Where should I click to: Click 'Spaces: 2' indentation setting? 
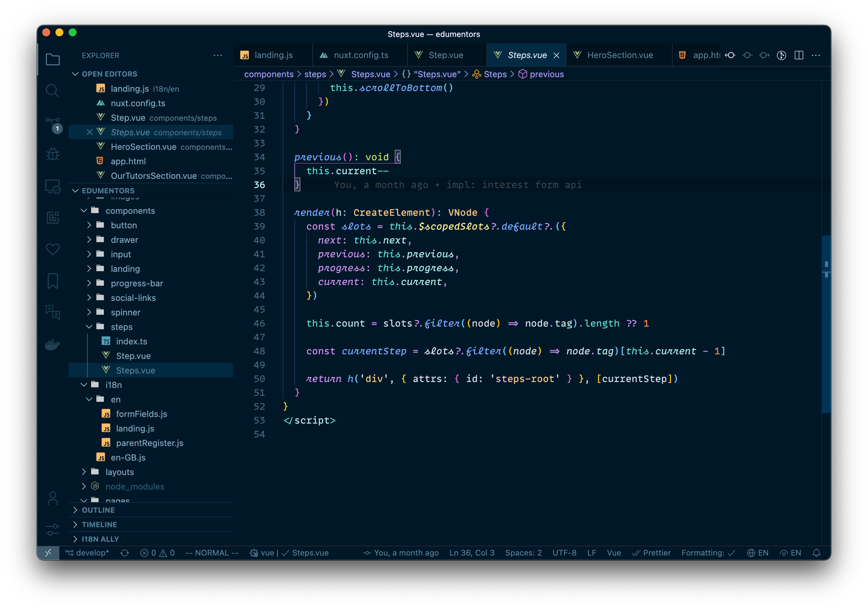click(523, 553)
